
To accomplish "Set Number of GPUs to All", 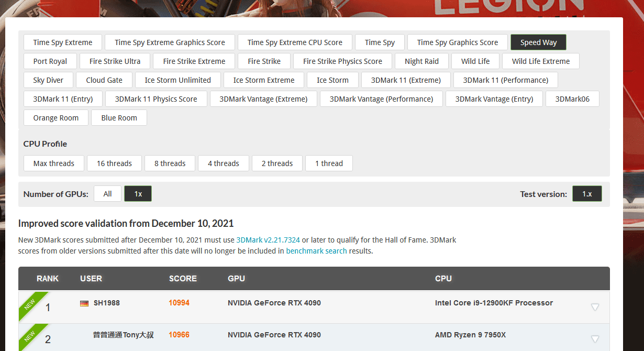I will click(x=107, y=194).
